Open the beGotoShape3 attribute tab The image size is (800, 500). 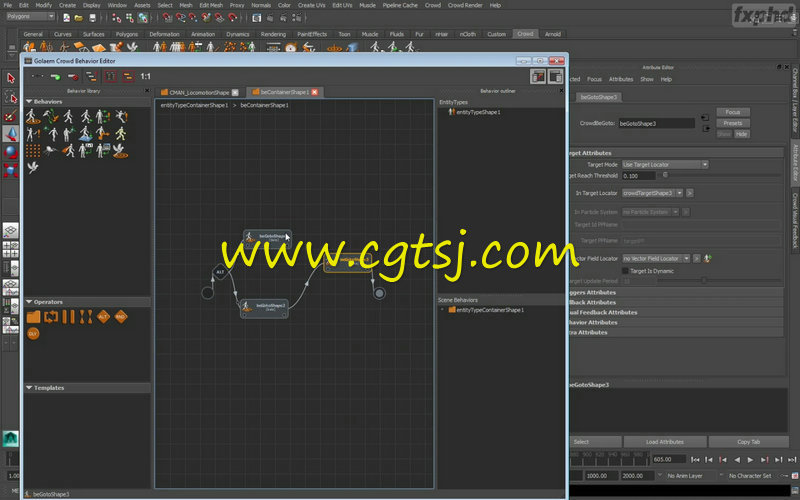(x=598, y=97)
